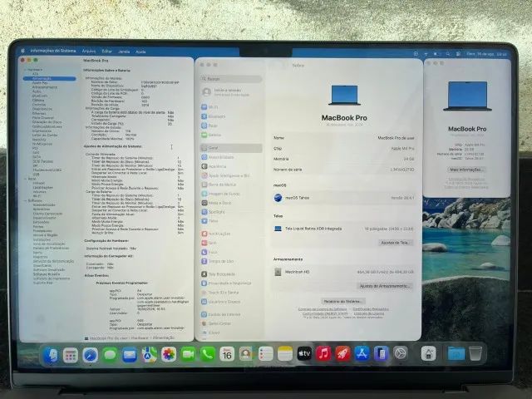Open Imagem de Fundo in Settings sidebar

231,194
